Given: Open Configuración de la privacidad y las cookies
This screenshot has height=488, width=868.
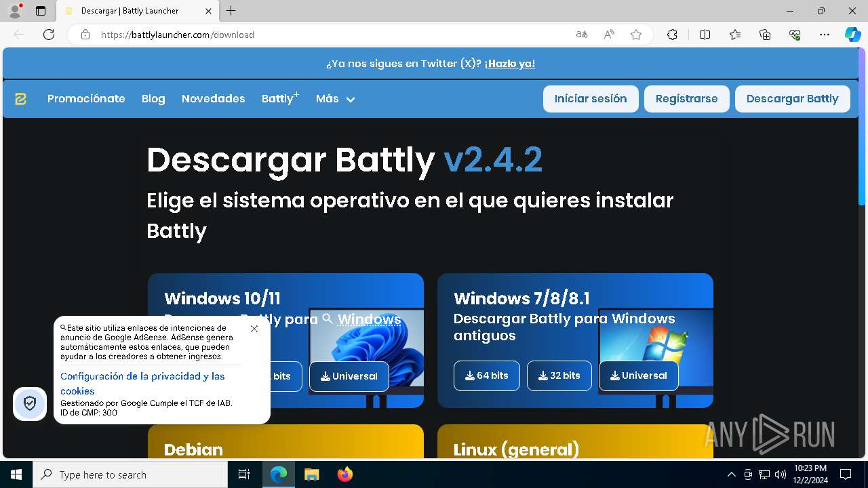Looking at the screenshot, I should coord(142,384).
